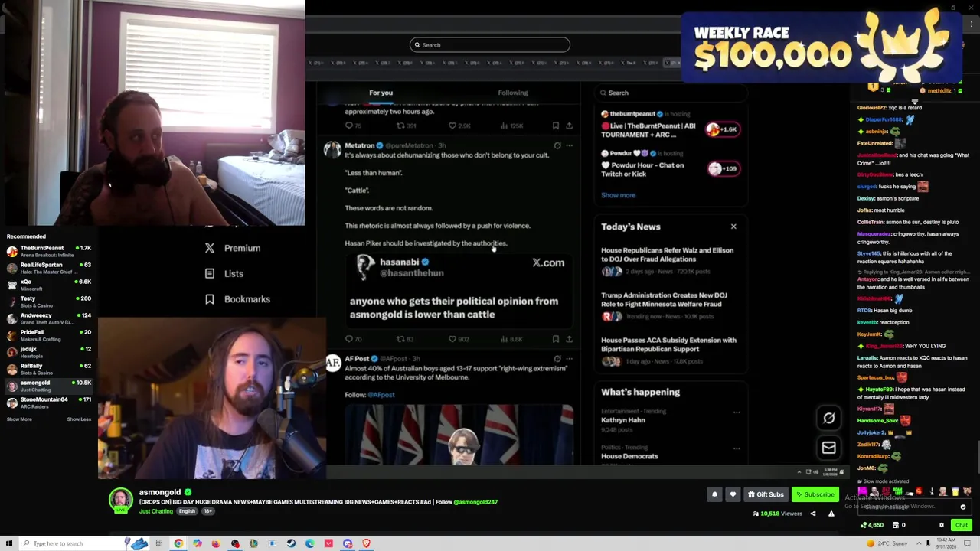Open Andweeezy recommended channel

(49, 319)
